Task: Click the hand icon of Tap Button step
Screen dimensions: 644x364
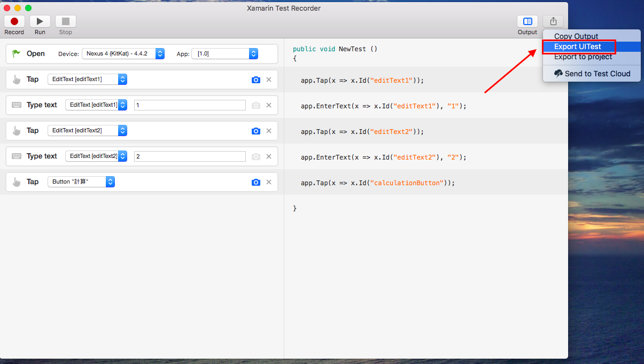Action: pos(17,182)
